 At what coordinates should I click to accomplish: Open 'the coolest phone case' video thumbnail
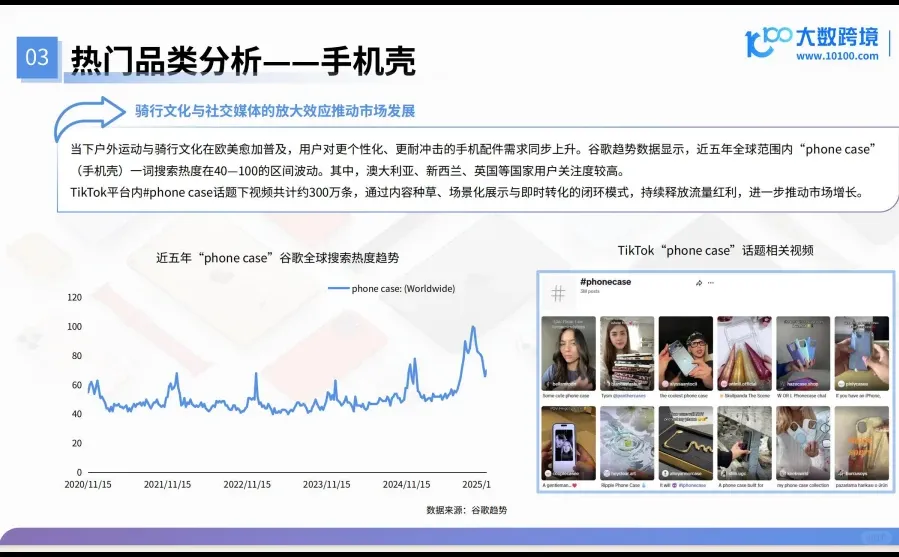686,353
